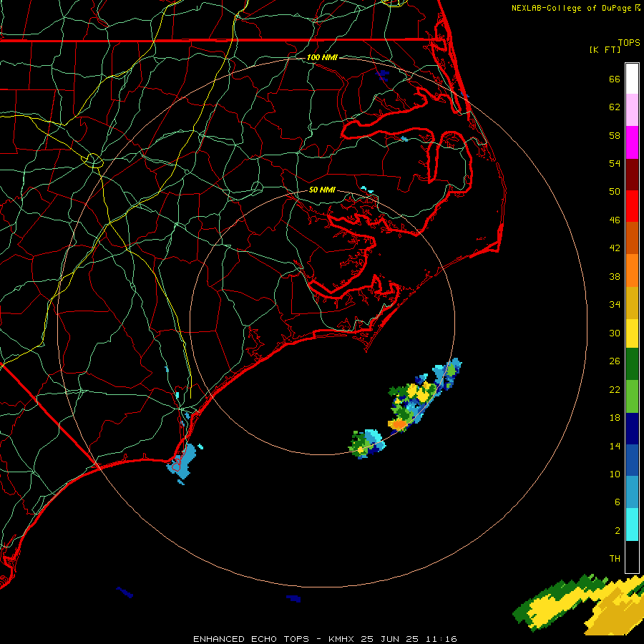Select the 50 legend value
Screen dimensions: 644x644
tap(615, 192)
